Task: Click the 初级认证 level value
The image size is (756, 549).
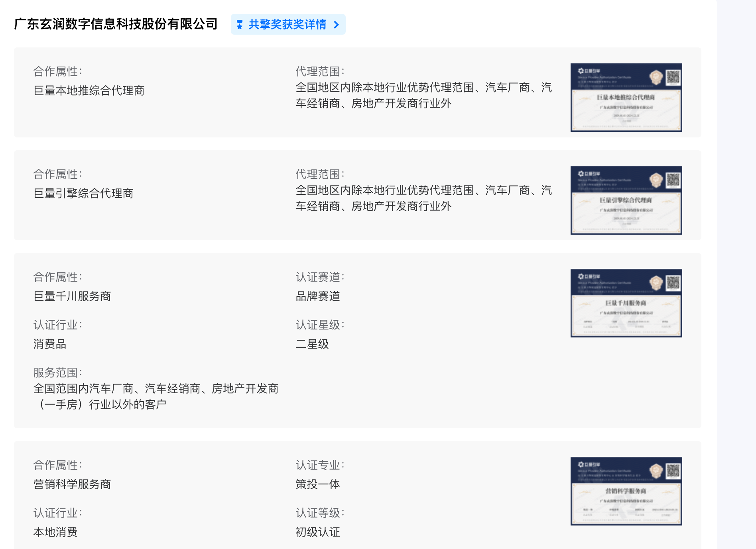Action: click(318, 532)
